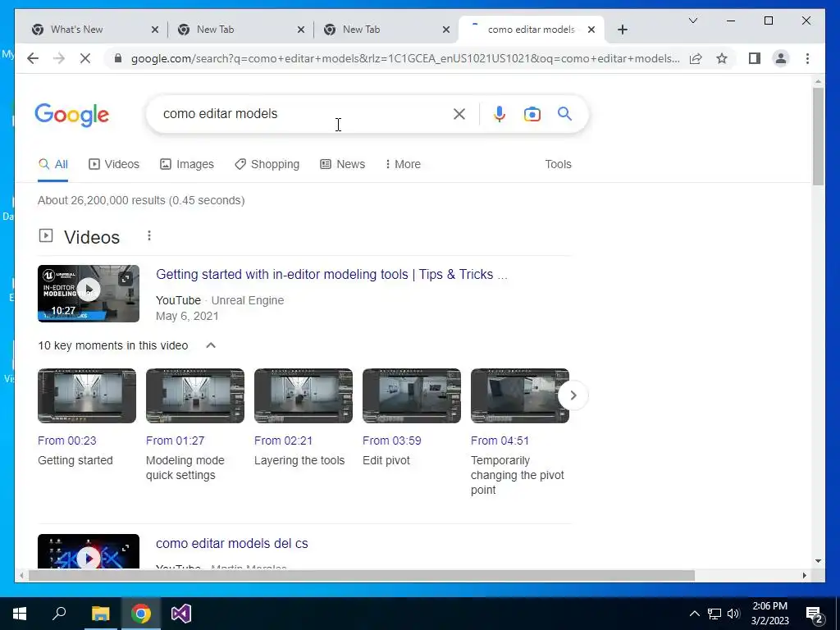
Task: Open search Tools options
Action: (x=558, y=164)
